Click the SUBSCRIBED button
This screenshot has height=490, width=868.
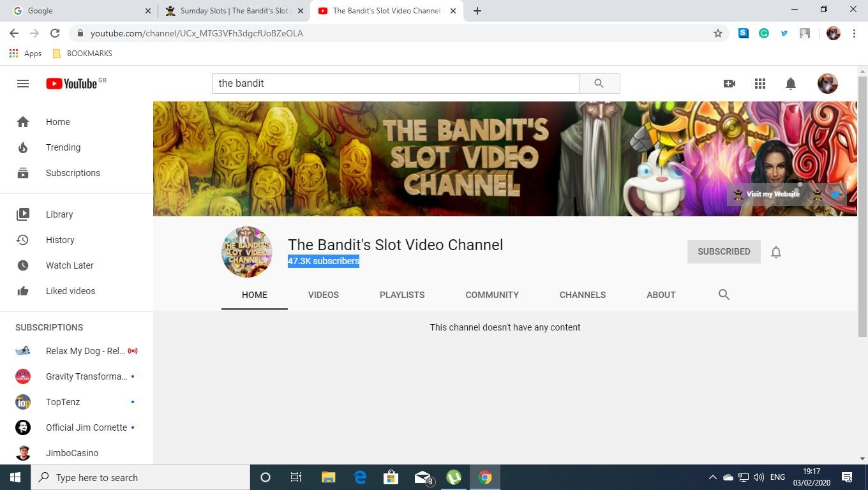724,251
